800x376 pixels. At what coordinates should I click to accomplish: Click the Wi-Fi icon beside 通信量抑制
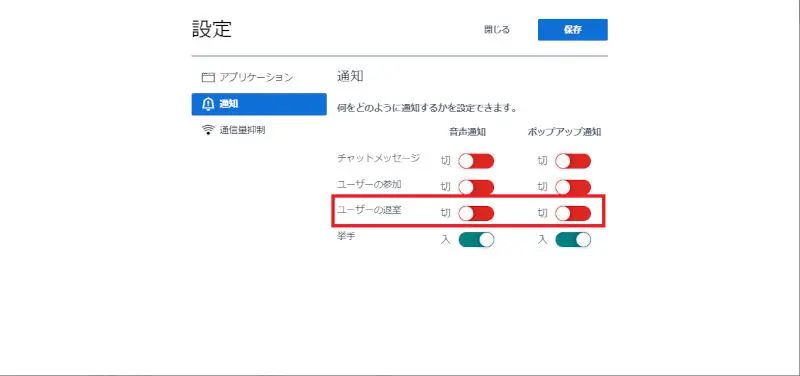(208, 130)
